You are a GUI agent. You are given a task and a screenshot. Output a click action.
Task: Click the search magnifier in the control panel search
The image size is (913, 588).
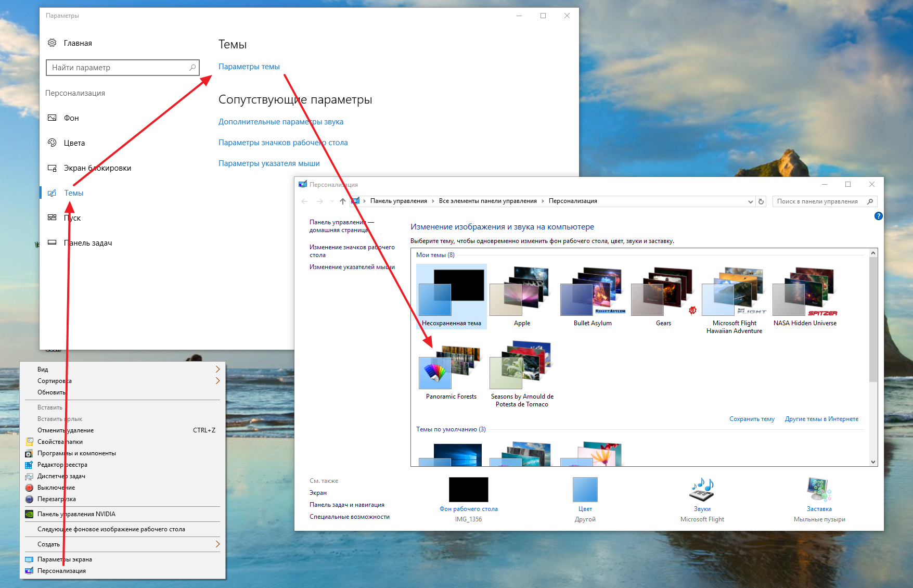point(870,201)
